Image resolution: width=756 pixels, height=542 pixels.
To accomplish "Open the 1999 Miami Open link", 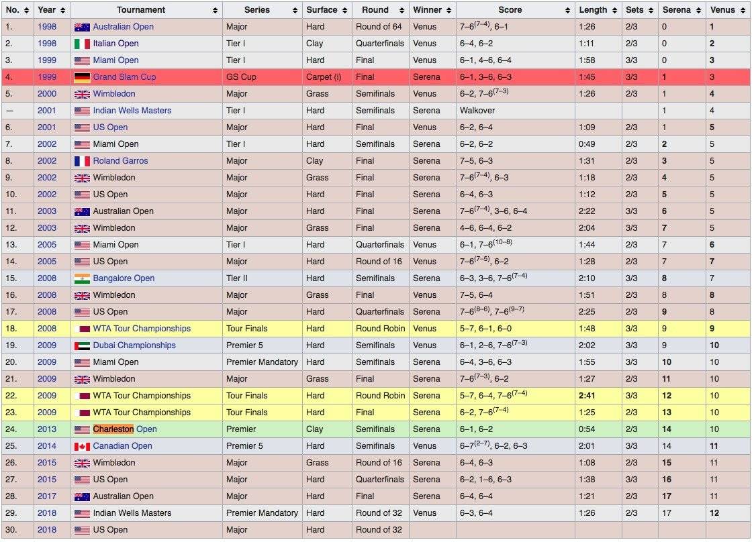I will [115, 60].
